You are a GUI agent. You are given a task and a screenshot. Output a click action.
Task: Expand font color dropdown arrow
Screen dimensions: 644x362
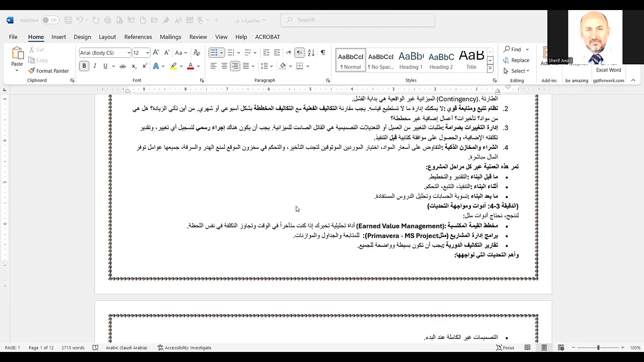tap(198, 66)
